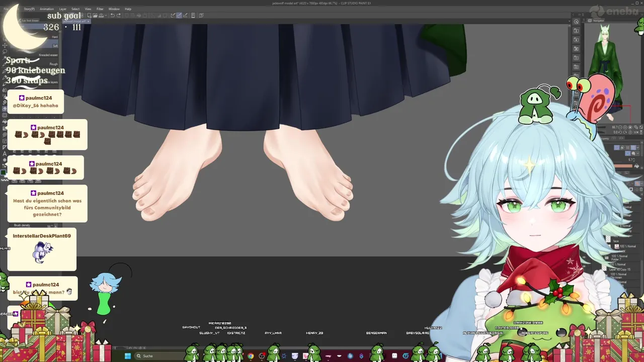Click the Border effect icon in Layer Property
The height and width of the screenshot is (362, 644).
click(x=617, y=147)
